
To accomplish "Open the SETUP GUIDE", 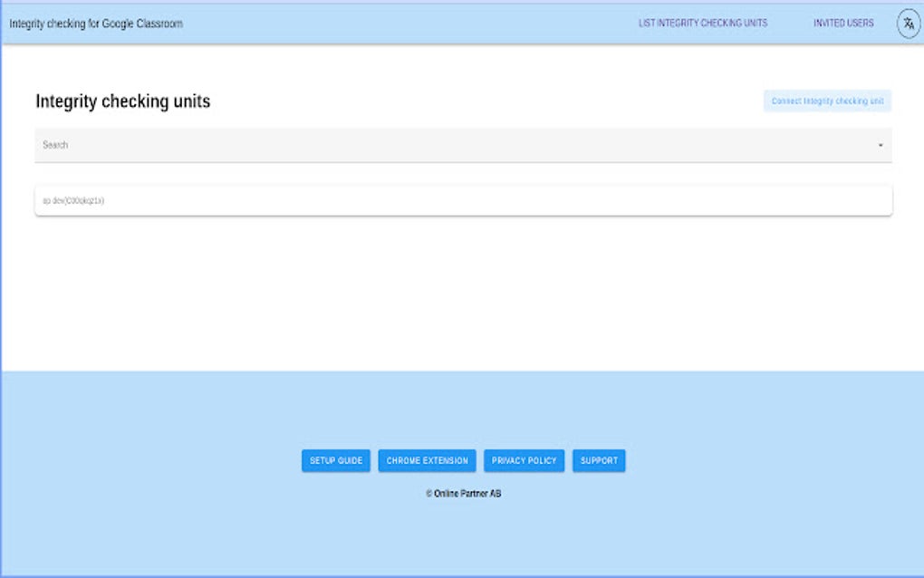I will [x=335, y=460].
